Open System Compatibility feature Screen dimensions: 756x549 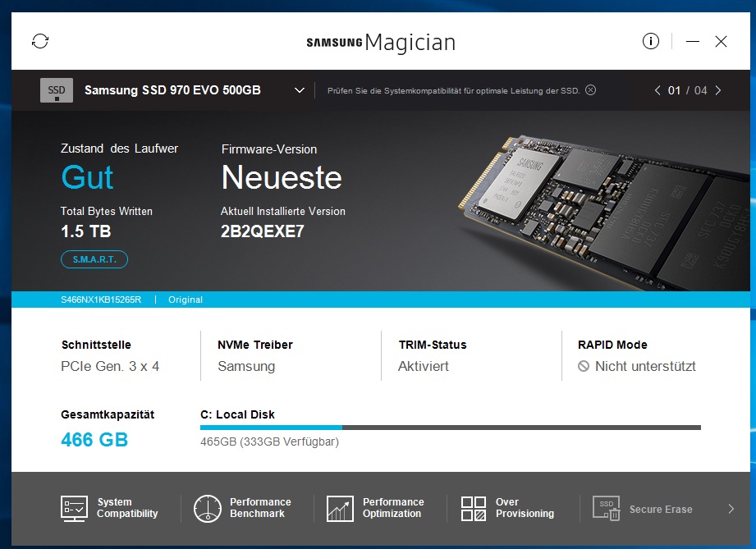pos(109,508)
